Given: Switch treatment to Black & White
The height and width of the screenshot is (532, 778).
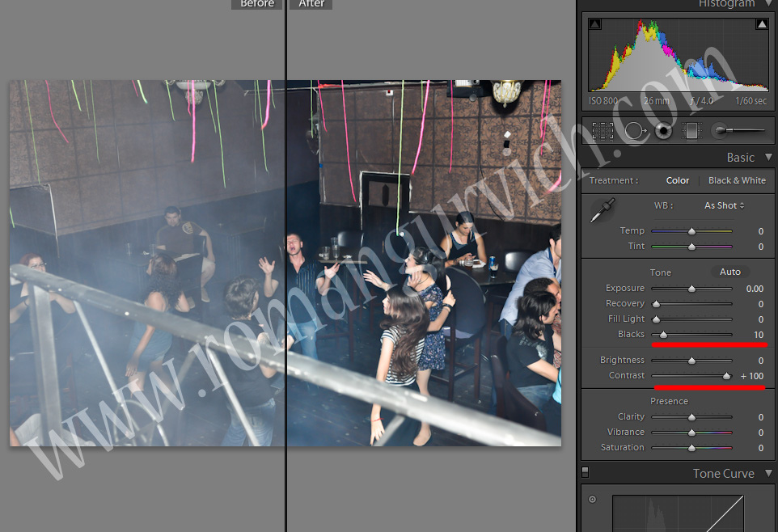Looking at the screenshot, I should pos(736,180).
